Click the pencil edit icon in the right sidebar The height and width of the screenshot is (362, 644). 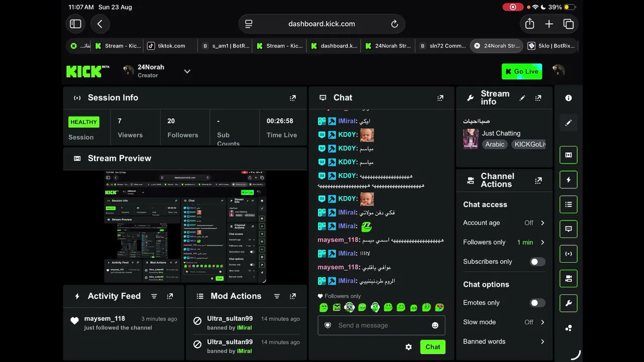569,123
